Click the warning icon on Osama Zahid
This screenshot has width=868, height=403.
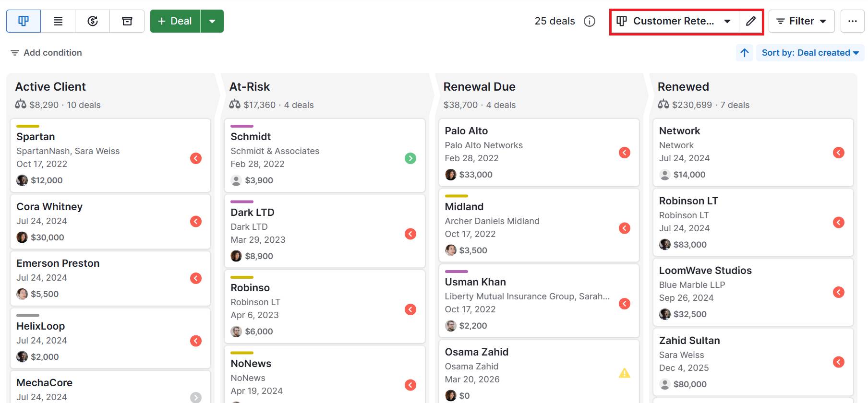625,373
